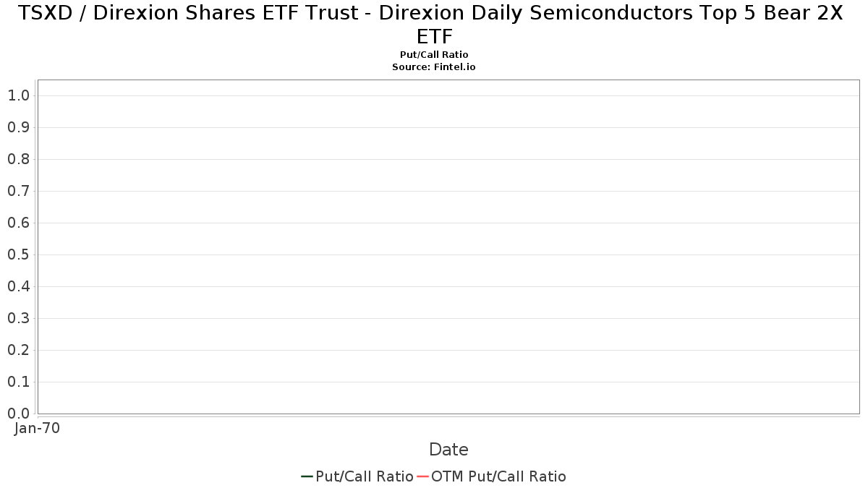This screenshot has width=868, height=488.
Task: Click the 0.8 y-axis label
Action: pyautogui.click(x=18, y=159)
